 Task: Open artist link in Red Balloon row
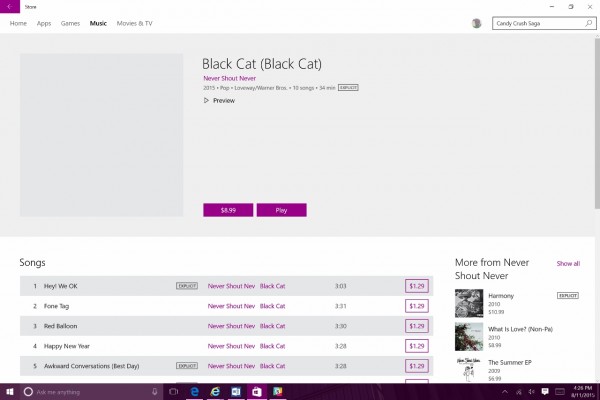coord(231,326)
